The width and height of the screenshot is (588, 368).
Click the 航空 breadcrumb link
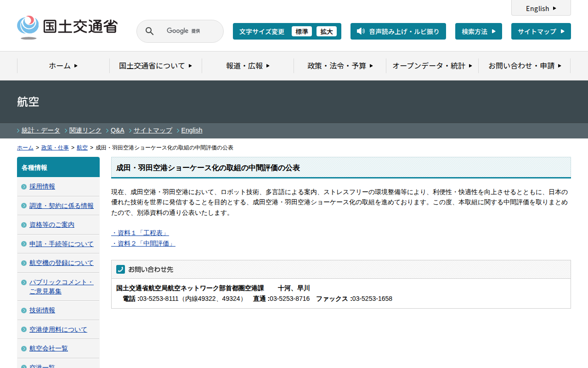pyautogui.click(x=82, y=148)
